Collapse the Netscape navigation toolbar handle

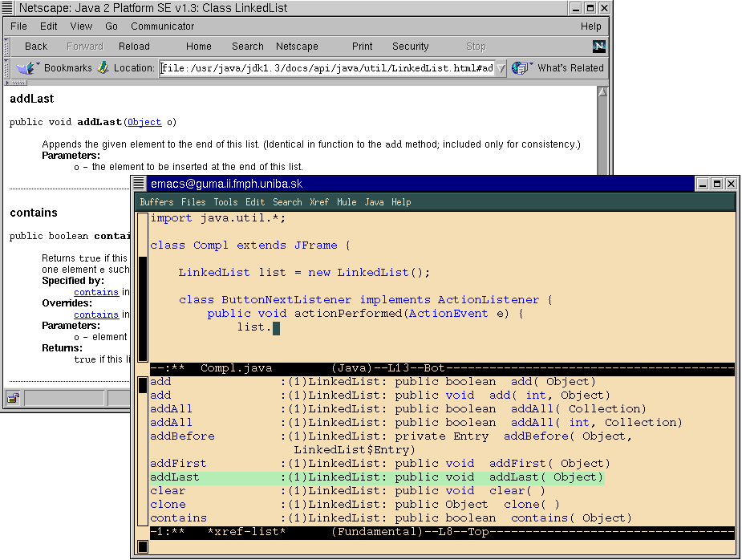click(x=6, y=47)
